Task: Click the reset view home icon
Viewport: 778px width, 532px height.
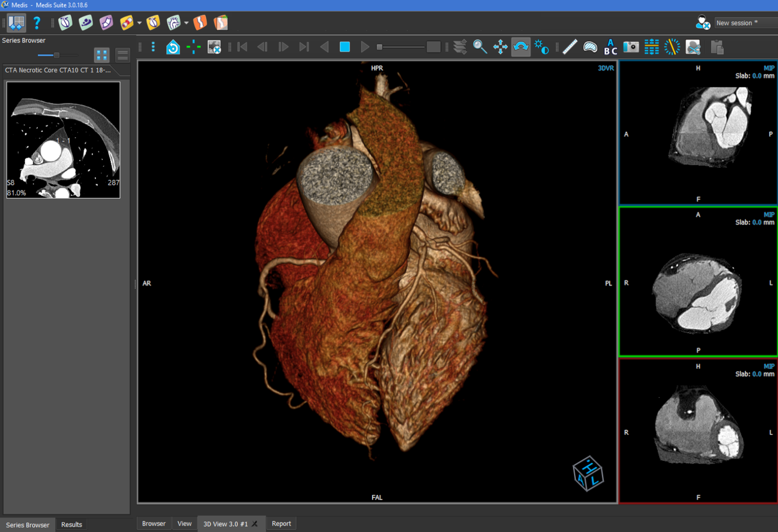Action: click(x=173, y=47)
